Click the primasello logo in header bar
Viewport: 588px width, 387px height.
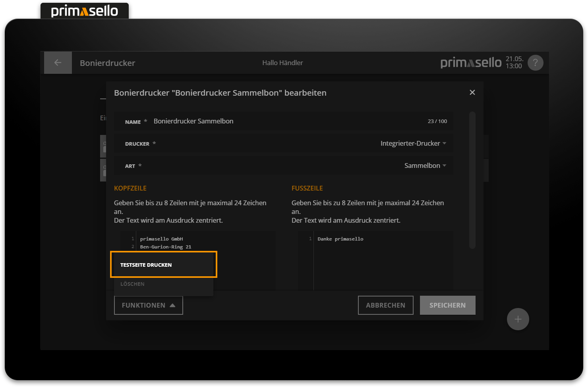click(x=471, y=63)
